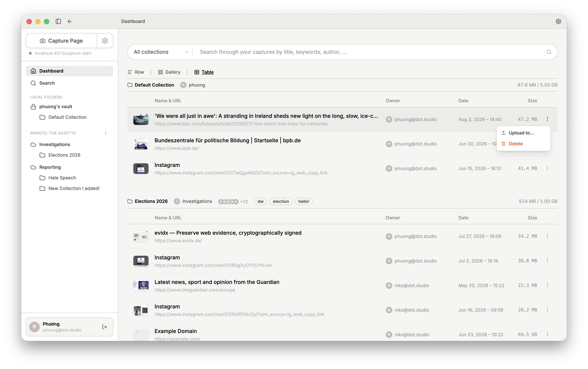
Task: Choose Upload to… from the context menu
Action: point(523,133)
